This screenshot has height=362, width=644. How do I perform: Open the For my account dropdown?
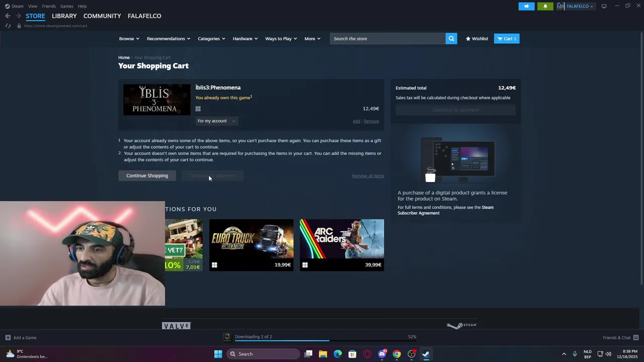point(216,121)
